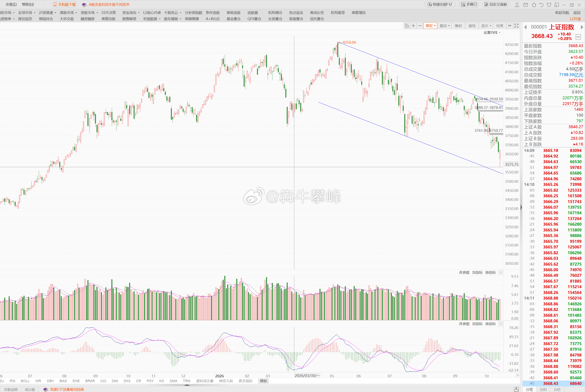This screenshot has width=585, height=392.
Task: Click the 手机版下载 button
Action: [64, 4]
